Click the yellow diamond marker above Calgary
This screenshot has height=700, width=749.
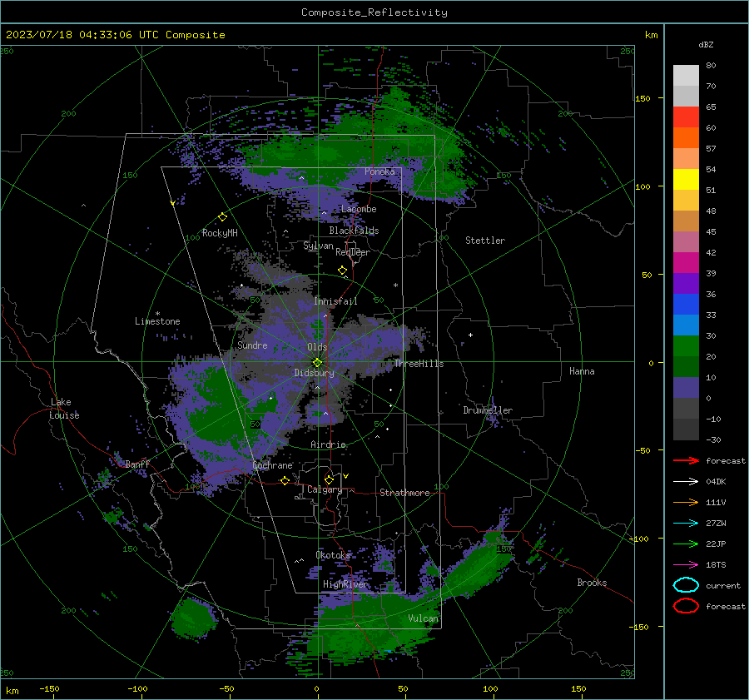click(x=329, y=479)
